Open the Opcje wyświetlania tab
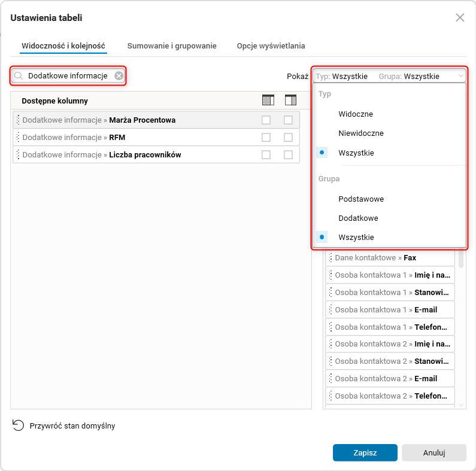This screenshot has width=476, height=471. (271, 45)
